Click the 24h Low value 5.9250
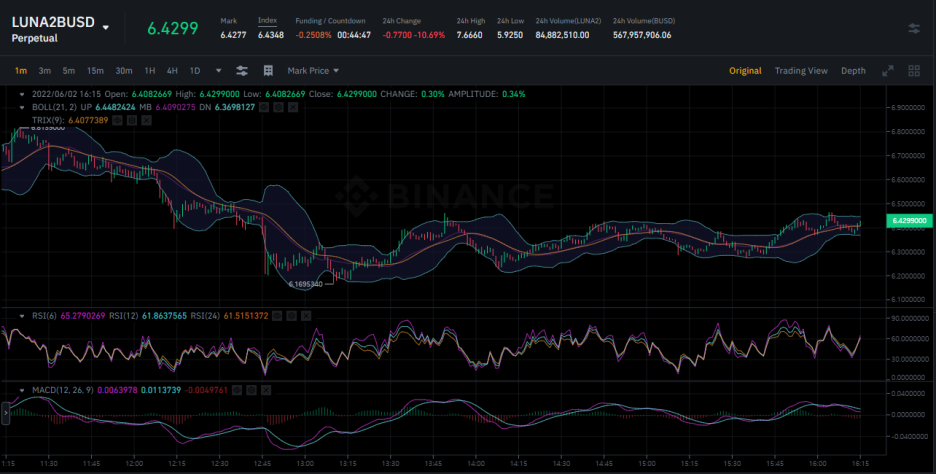The image size is (936, 474). (x=510, y=35)
